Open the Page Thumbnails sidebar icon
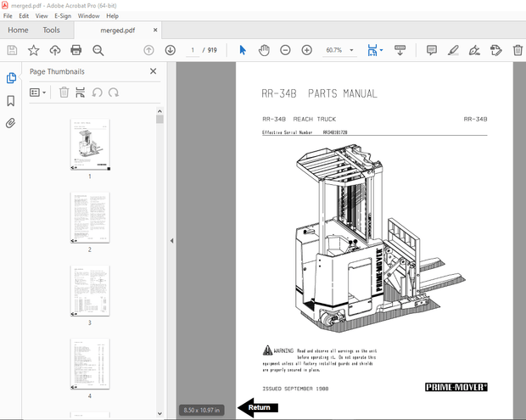526x420 pixels. coord(11,78)
